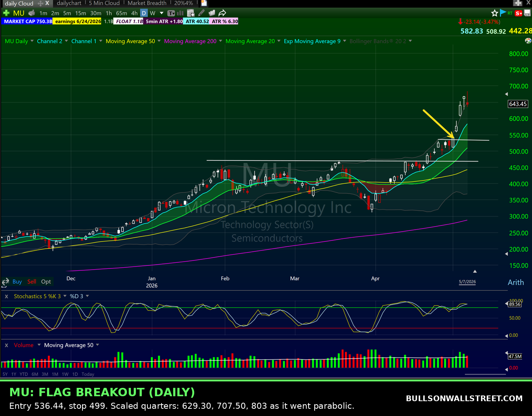Click the upper price-scale arrow near 700.00
Viewport: 532px width, 416px height.
506,94
